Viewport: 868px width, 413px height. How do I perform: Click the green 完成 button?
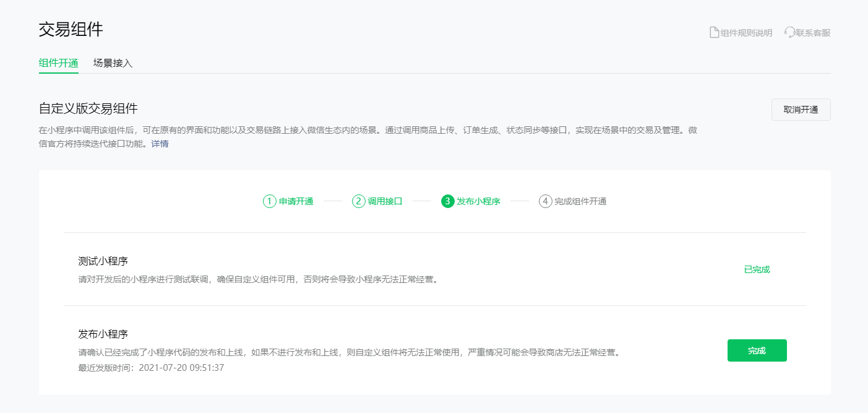click(757, 350)
